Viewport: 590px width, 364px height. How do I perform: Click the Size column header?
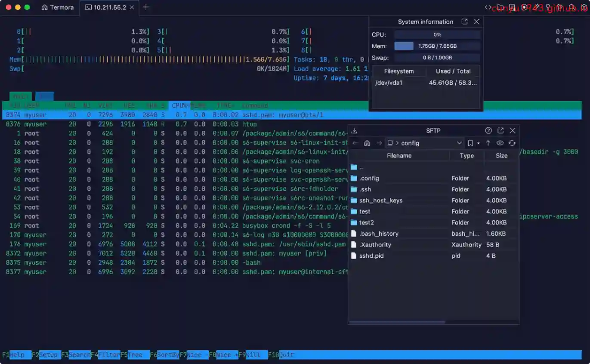[x=501, y=156]
